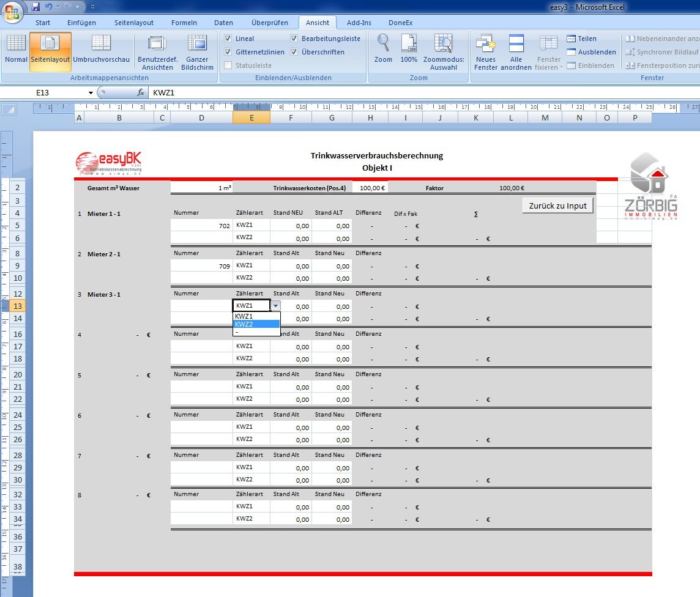Click the select-all corner of the sheet
Image resolution: width=700 pixels, height=597 pixels.
[9, 109]
